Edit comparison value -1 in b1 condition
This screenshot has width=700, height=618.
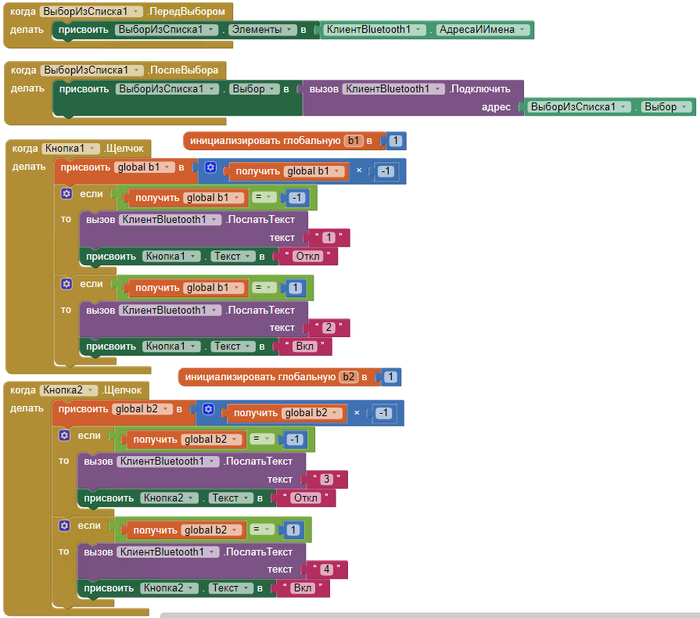(x=297, y=198)
